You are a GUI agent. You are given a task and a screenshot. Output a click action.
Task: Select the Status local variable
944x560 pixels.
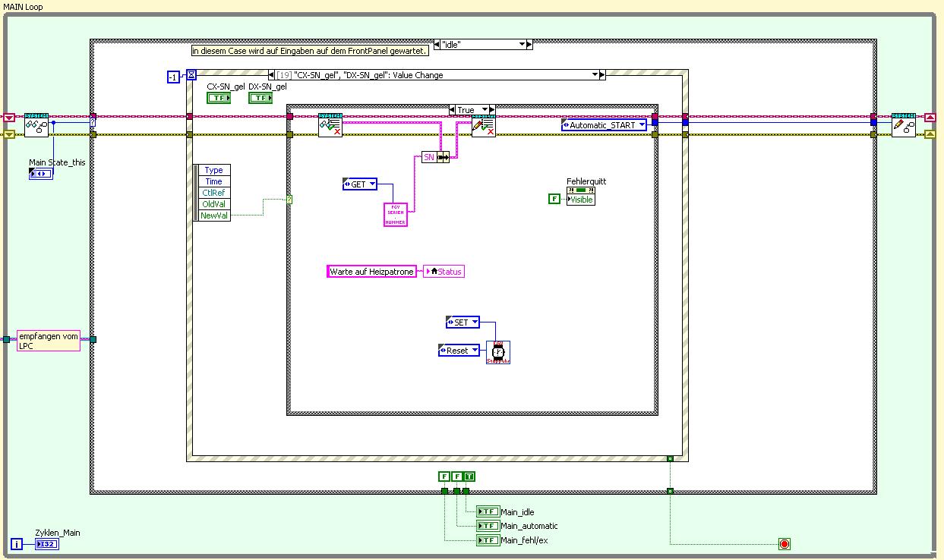click(444, 271)
